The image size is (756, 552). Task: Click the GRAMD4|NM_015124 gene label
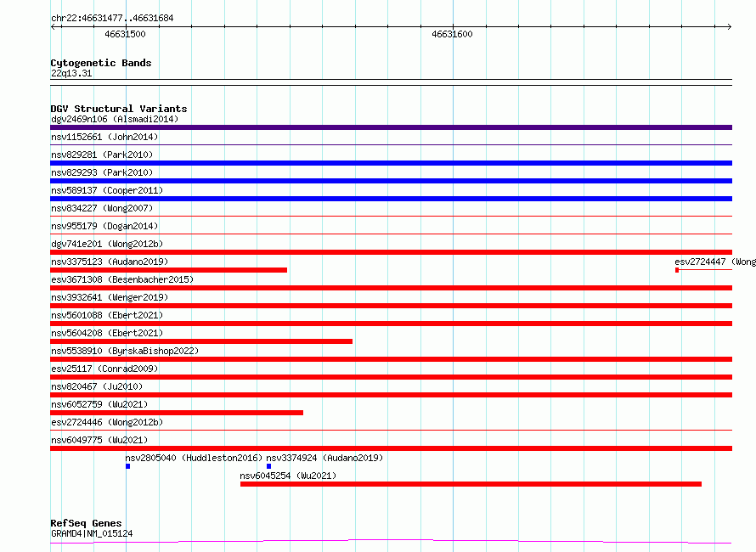(92, 533)
